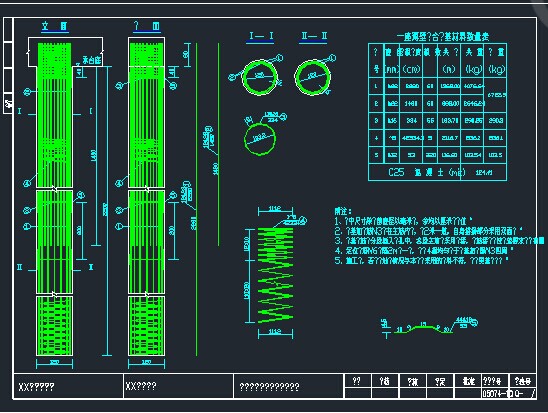This screenshot has width=548, height=413.
Task: Select the quantity table title above the table
Action: [x=443, y=36]
